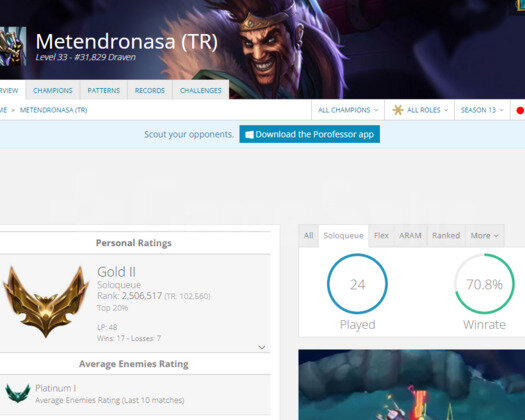
Task: Select the Flex queue tab
Action: pos(381,235)
